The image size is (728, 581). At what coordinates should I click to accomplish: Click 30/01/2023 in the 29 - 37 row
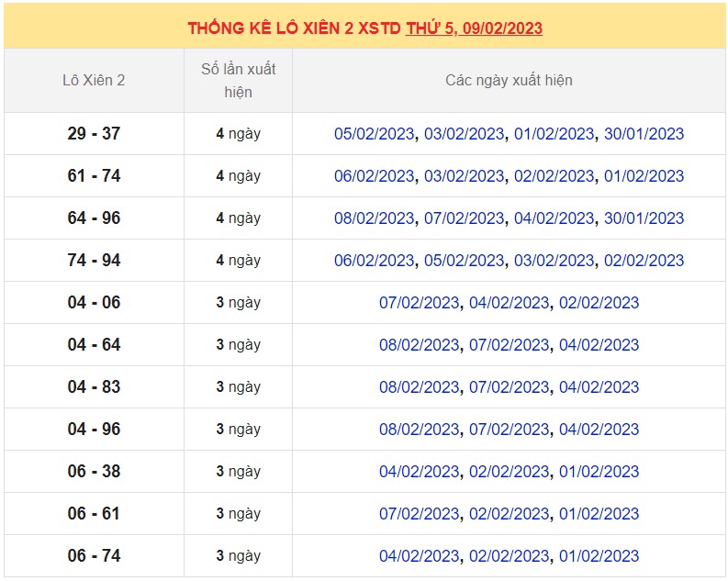tap(644, 134)
